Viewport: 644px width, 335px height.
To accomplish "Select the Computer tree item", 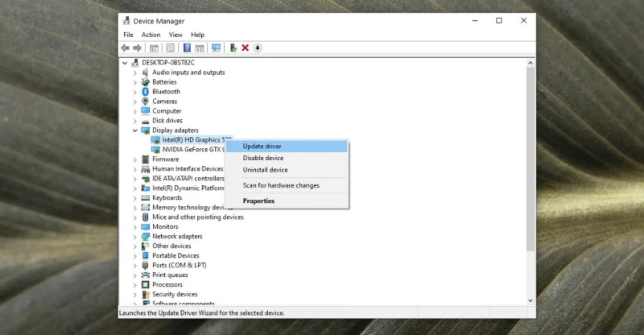I will pos(167,111).
